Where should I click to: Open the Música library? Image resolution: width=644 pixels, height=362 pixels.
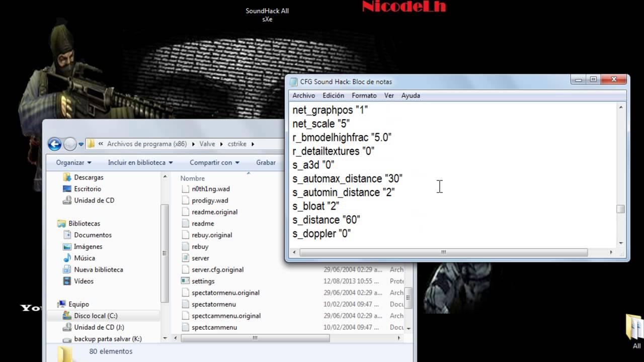(85, 258)
